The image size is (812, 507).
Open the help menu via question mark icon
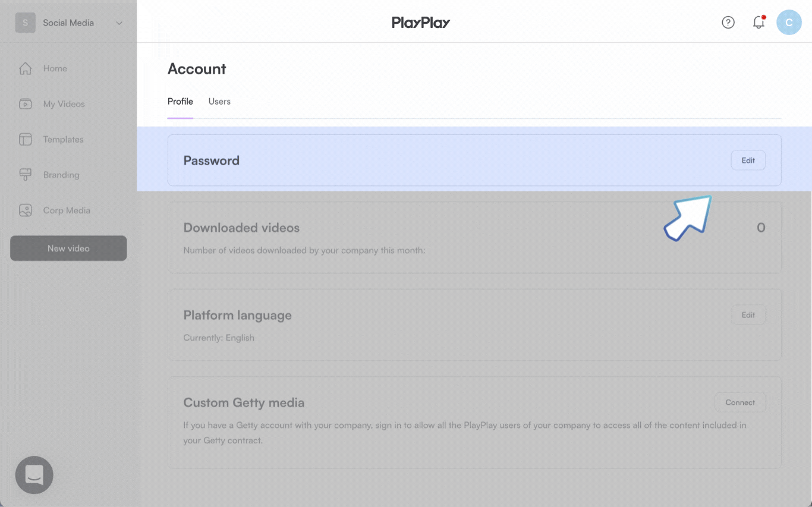click(x=728, y=22)
